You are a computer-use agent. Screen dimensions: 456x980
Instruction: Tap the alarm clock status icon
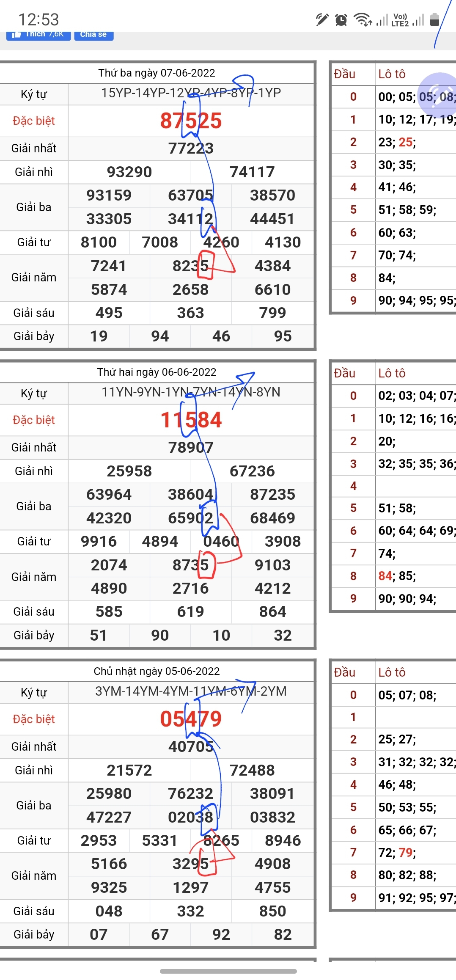(341, 19)
